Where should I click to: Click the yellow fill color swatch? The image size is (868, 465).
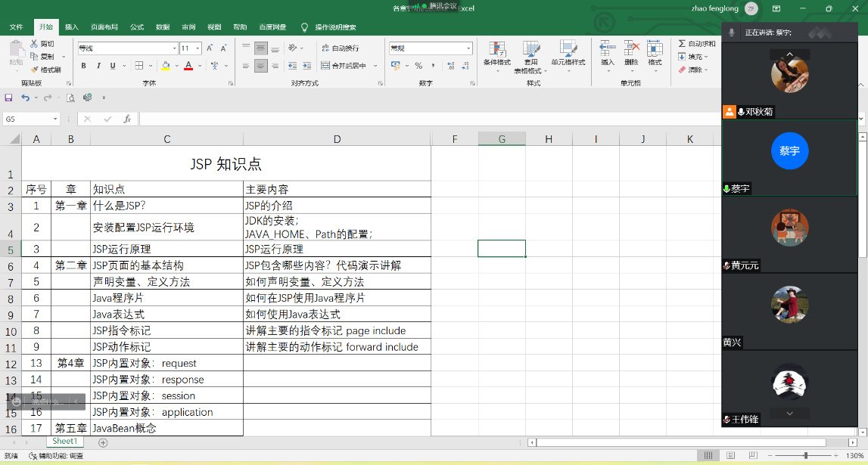click(x=166, y=66)
